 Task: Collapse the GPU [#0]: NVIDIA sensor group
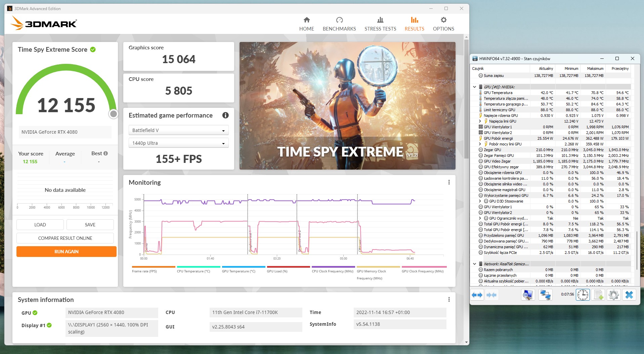pyautogui.click(x=474, y=87)
